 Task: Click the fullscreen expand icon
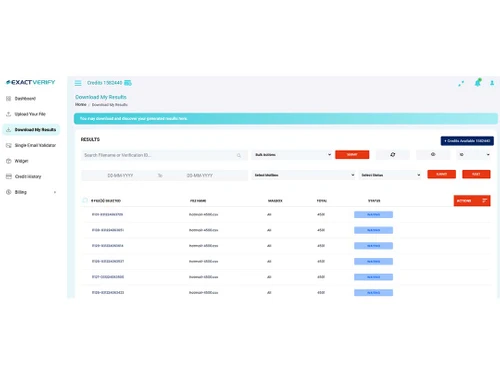461,84
